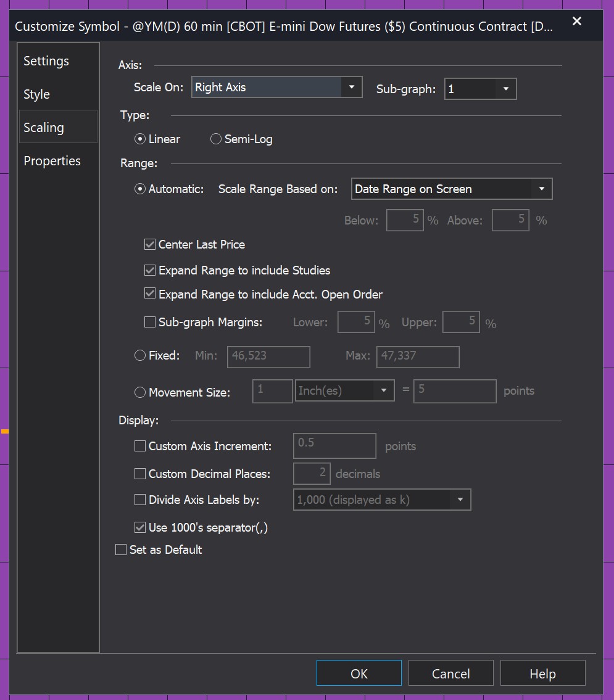Open the Style section
Viewport: 614px width, 700px height.
(x=36, y=94)
